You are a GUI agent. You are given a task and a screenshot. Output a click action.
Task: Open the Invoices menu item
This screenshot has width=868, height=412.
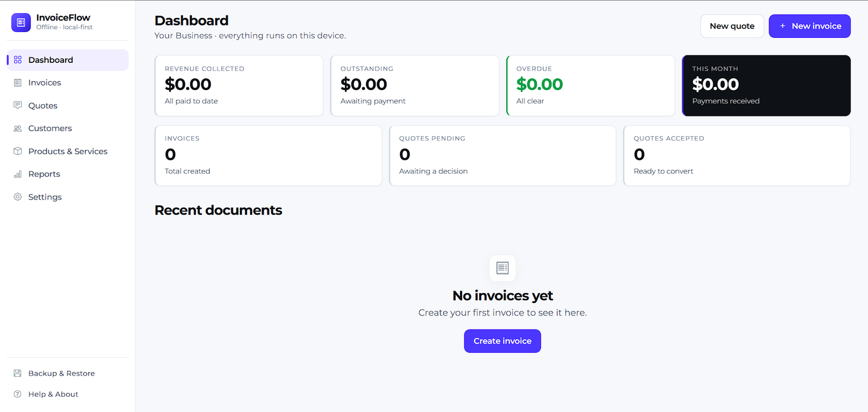click(x=68, y=82)
